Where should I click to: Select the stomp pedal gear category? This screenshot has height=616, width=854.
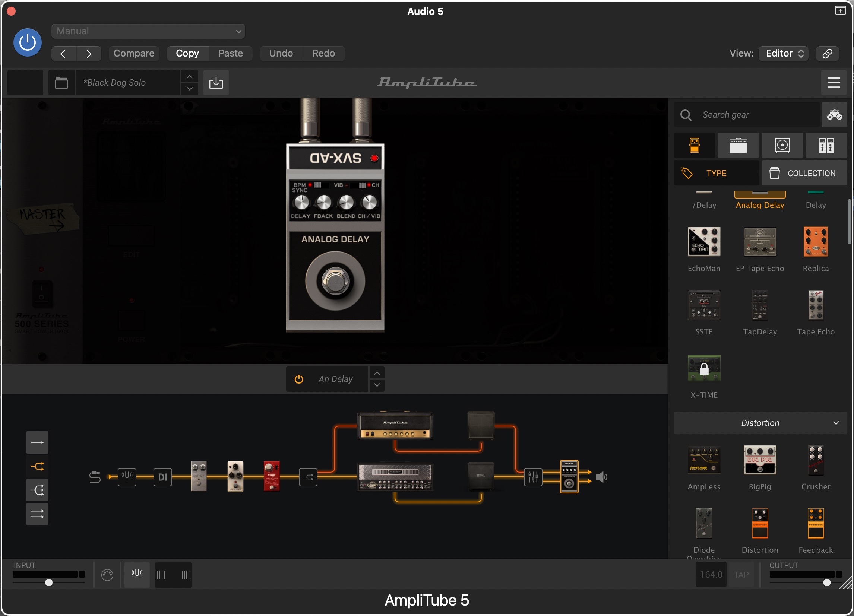[695, 145]
